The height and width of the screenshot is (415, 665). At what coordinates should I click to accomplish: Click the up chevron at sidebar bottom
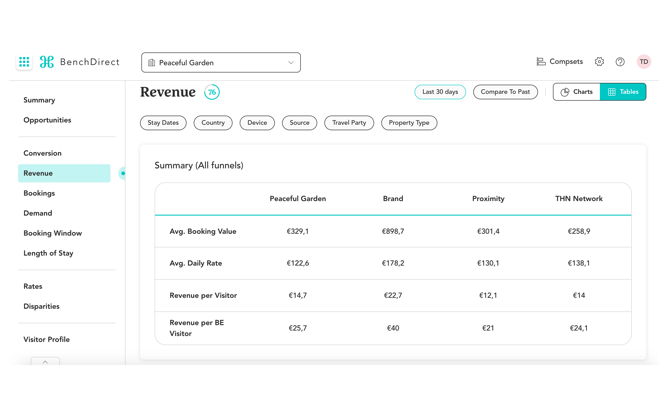coord(45,361)
